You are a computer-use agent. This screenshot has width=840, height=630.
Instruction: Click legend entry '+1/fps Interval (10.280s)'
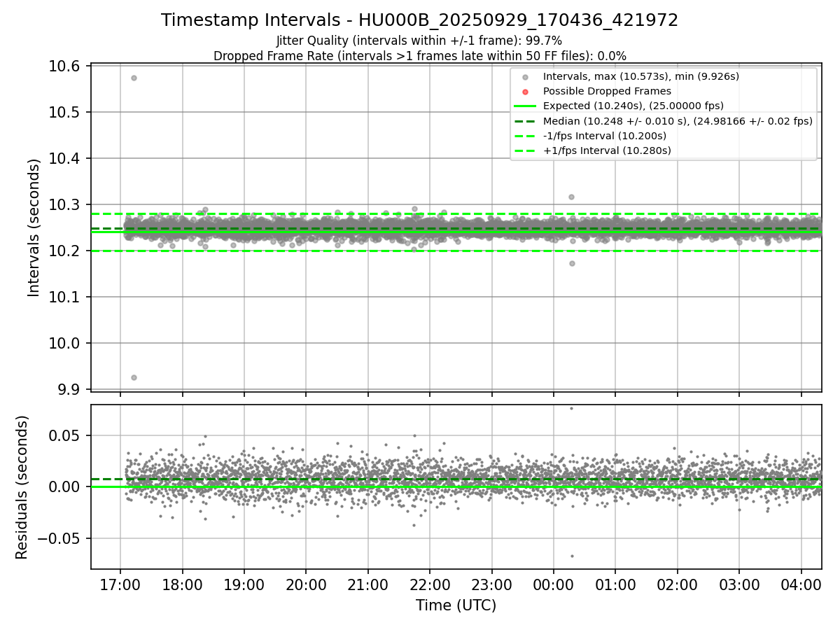pyautogui.click(x=607, y=150)
